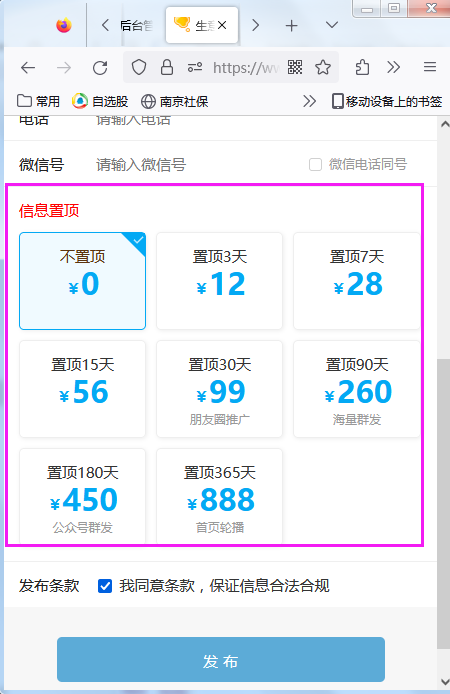The height and width of the screenshot is (694, 450).
Task: Reload the current page
Action: (x=100, y=67)
